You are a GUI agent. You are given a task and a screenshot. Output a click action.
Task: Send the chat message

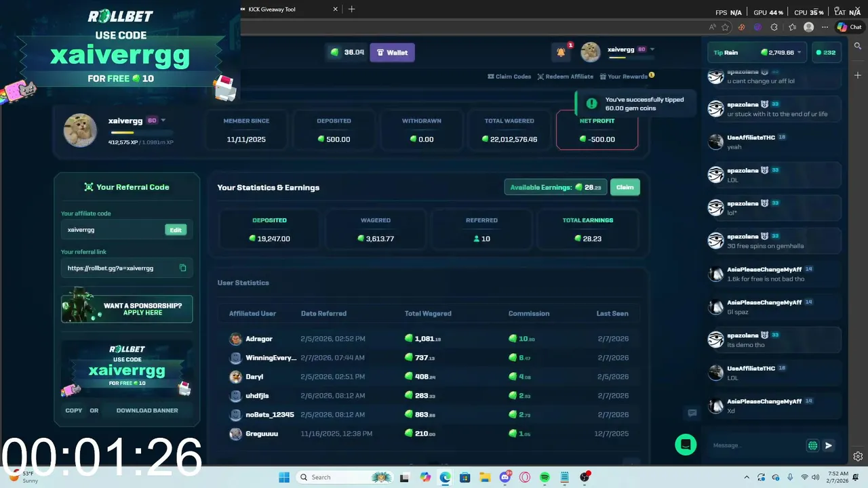[x=828, y=445]
